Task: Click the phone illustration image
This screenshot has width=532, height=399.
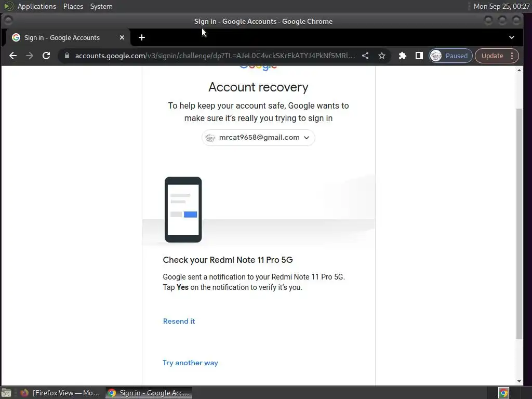Action: click(183, 210)
